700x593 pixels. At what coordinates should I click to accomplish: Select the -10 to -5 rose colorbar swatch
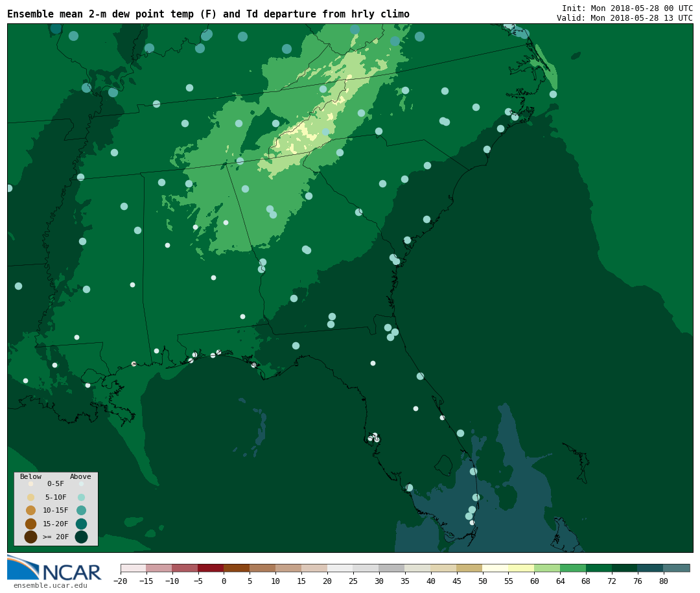(185, 568)
